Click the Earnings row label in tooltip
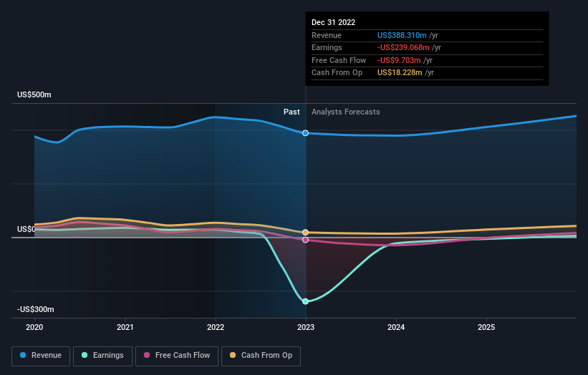 (x=327, y=47)
